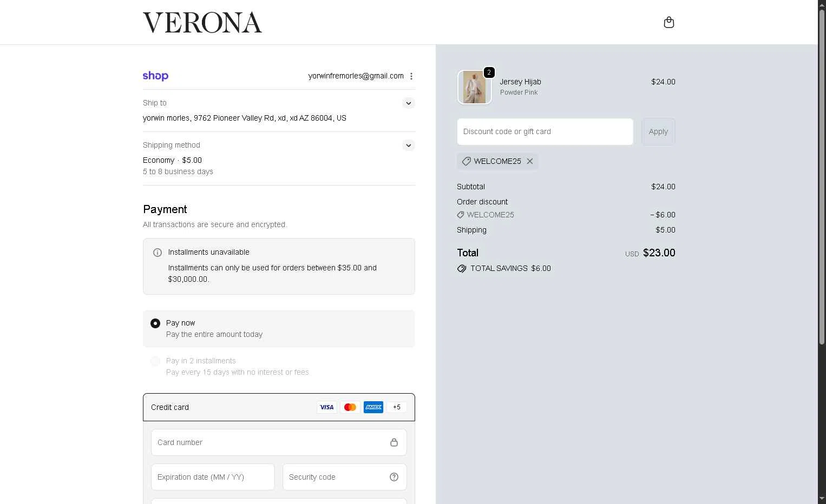Click the Mastercard icon
The image size is (826, 504).
coord(350,407)
